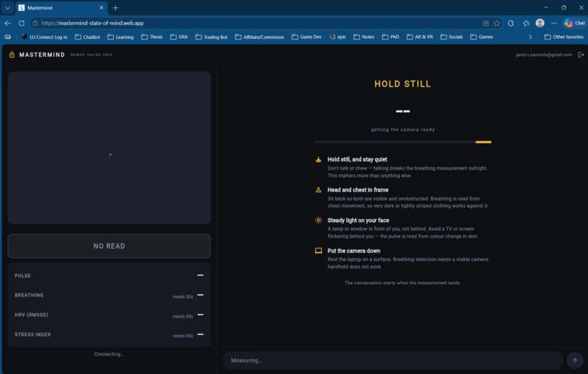Open the epis bookmark
Screen dimensions: 588x374
point(338,37)
